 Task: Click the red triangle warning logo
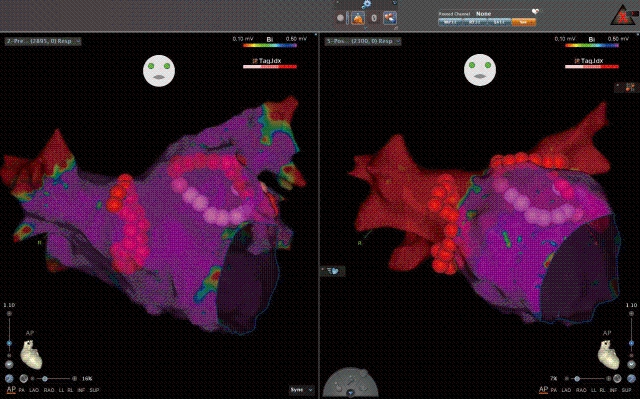coord(622,15)
